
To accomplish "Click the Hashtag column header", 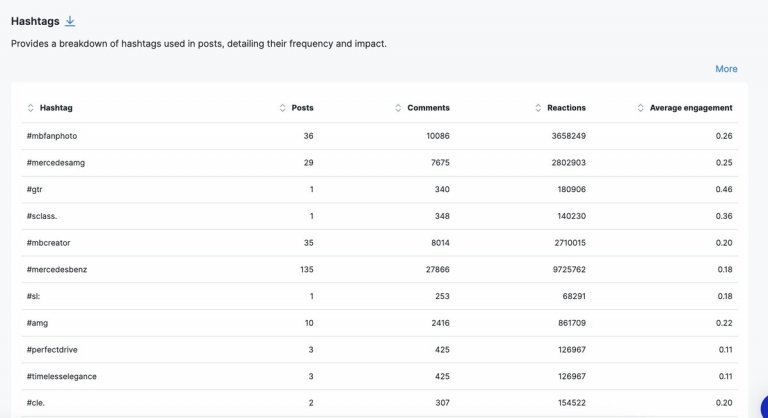I will 56,108.
